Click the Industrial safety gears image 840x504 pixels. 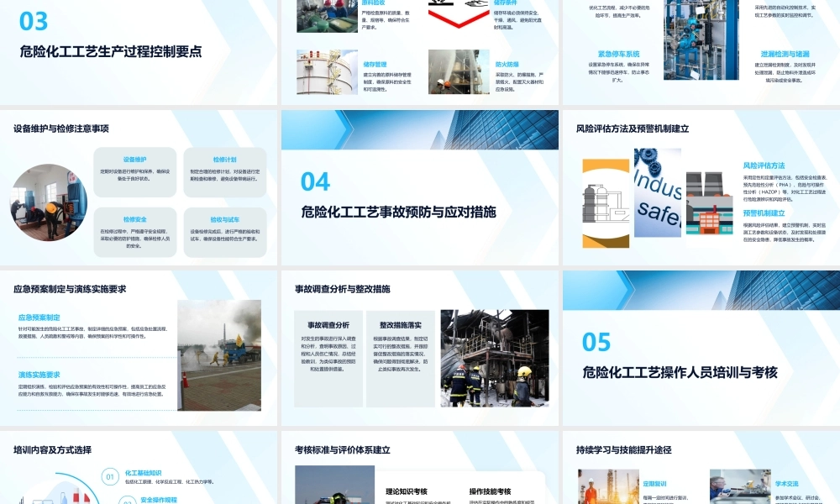[x=658, y=193]
